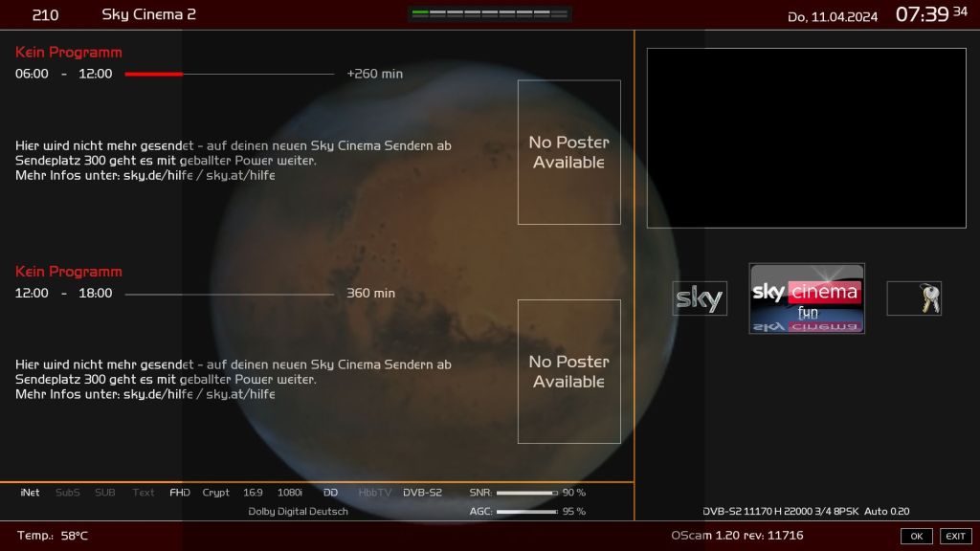Select the first Kein Programm event title
This screenshot has width=980, height=551.
point(69,53)
